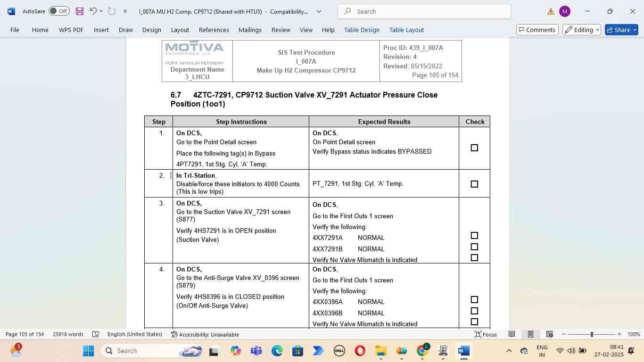Open Microsoft Teams from the taskbar
The image size is (644, 362).
pos(256,351)
